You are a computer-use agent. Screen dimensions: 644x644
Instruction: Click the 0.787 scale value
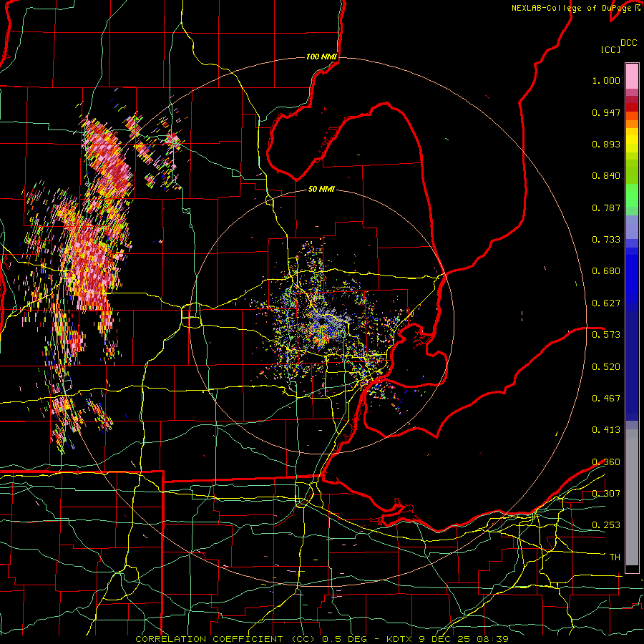click(x=606, y=208)
